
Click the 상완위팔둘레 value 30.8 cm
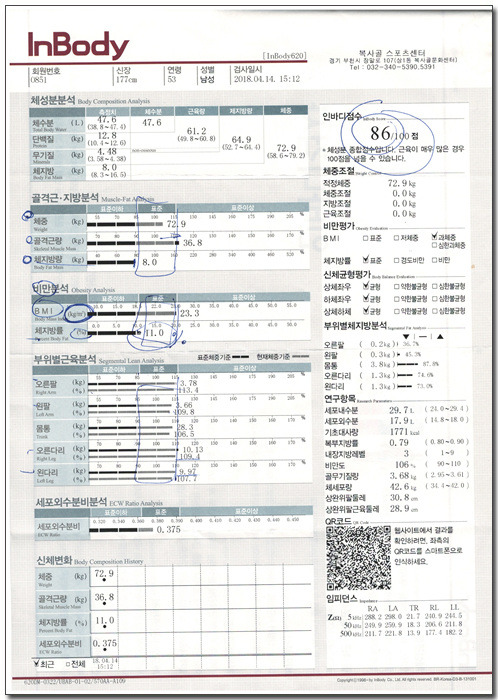[x=404, y=497]
